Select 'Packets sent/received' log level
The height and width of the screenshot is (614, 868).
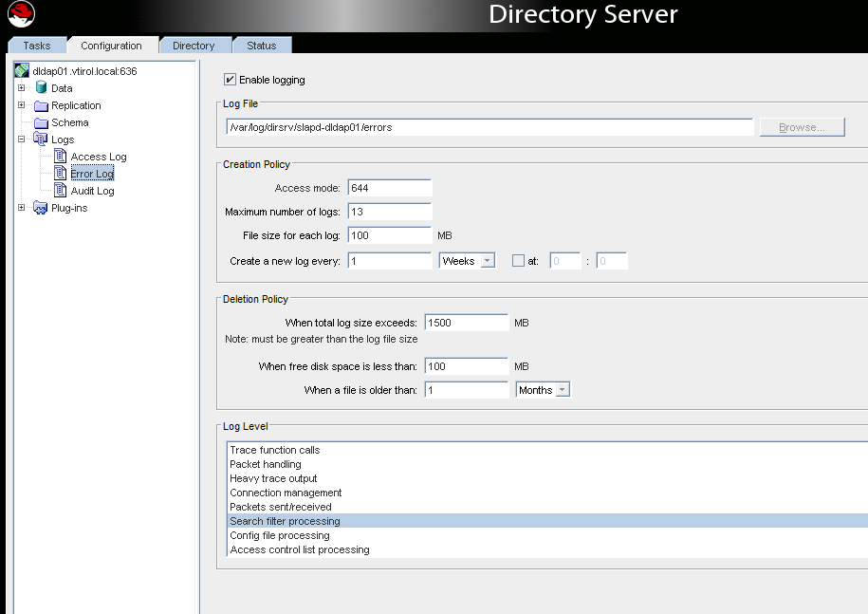coord(547,507)
